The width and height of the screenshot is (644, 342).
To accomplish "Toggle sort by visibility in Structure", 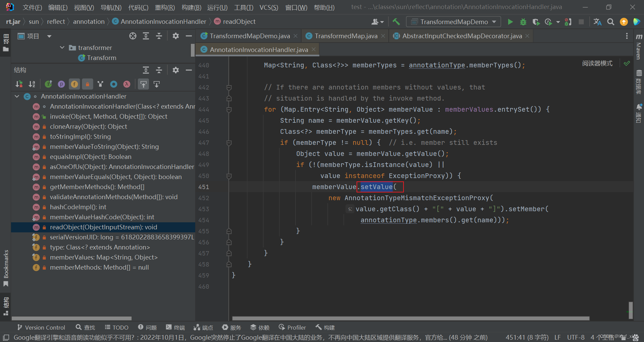I will tap(19, 84).
